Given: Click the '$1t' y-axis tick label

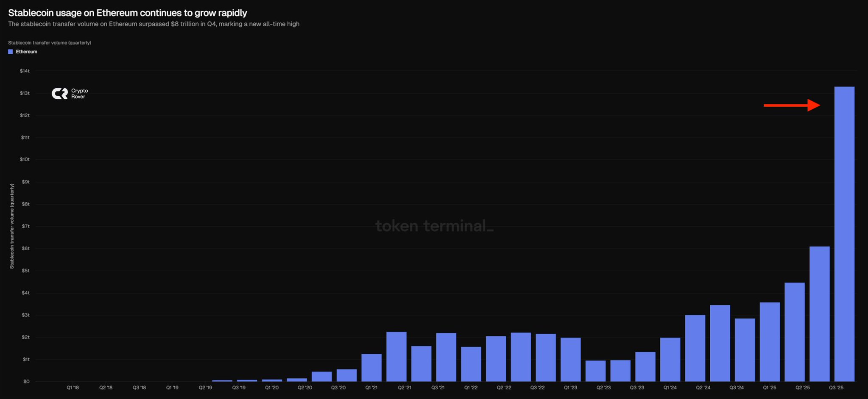Looking at the screenshot, I should click(x=26, y=360).
